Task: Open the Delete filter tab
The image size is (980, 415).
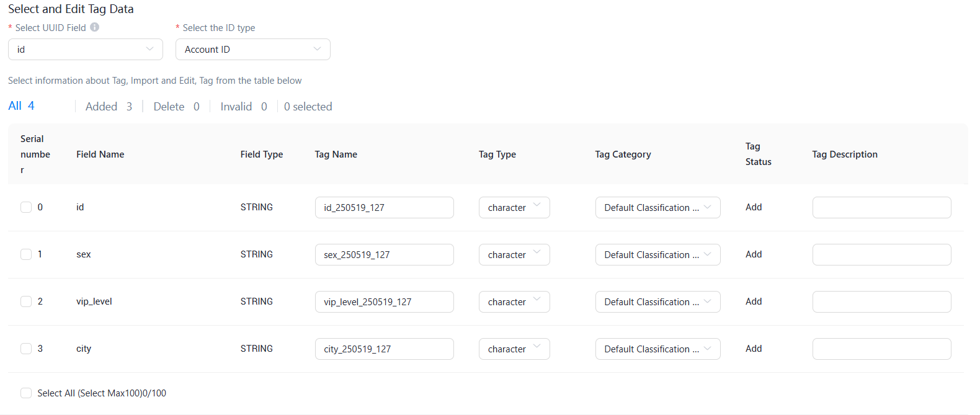Action: coord(176,107)
